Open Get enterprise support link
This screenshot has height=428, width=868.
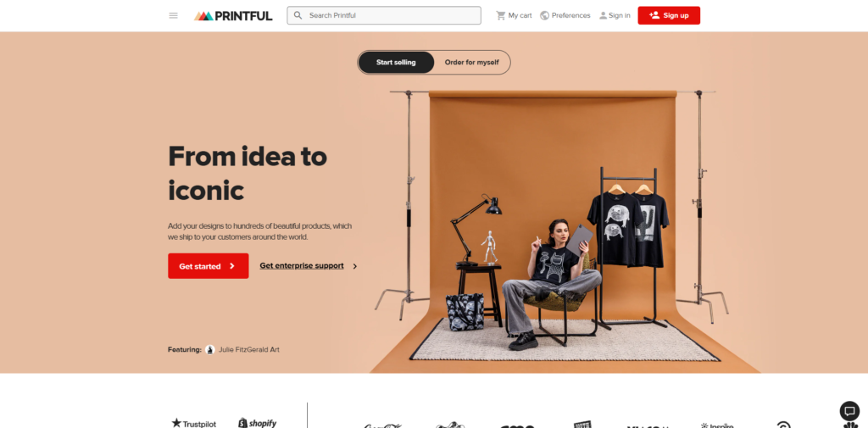click(302, 266)
